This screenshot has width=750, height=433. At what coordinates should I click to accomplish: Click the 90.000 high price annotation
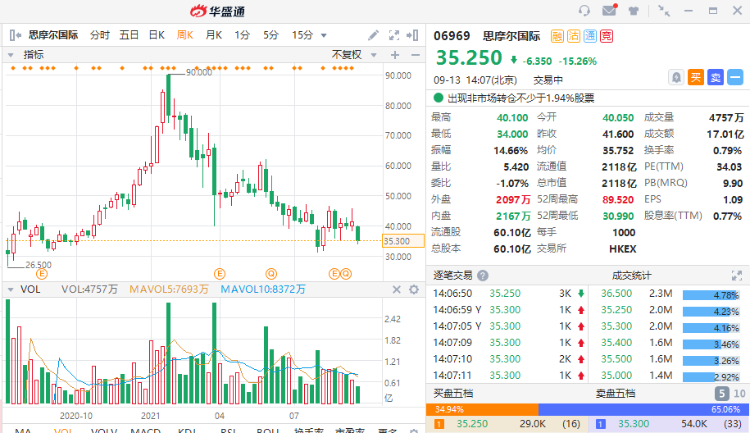199,72
